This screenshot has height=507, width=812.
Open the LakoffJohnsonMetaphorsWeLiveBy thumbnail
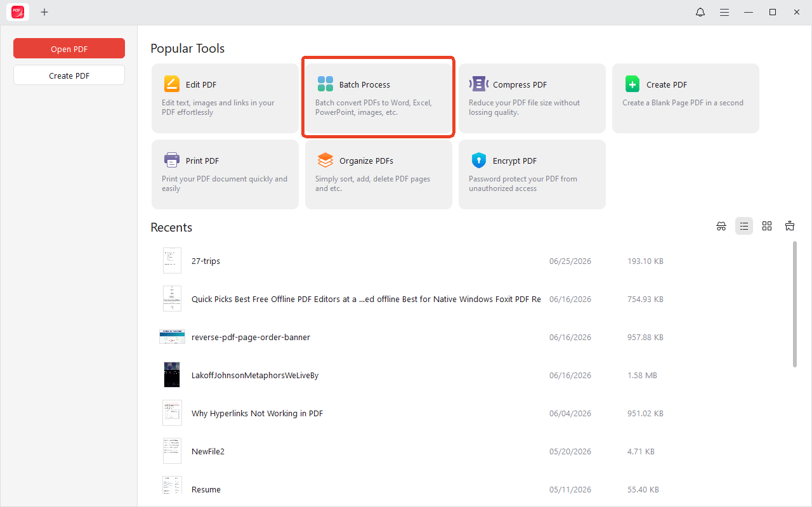coord(172,375)
